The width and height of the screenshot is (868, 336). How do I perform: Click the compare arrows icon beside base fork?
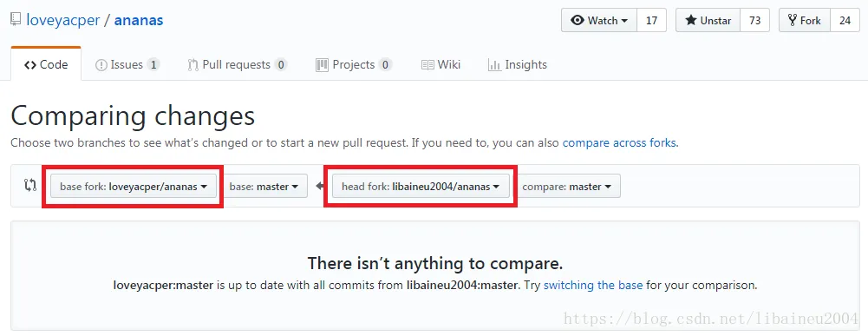coord(29,186)
